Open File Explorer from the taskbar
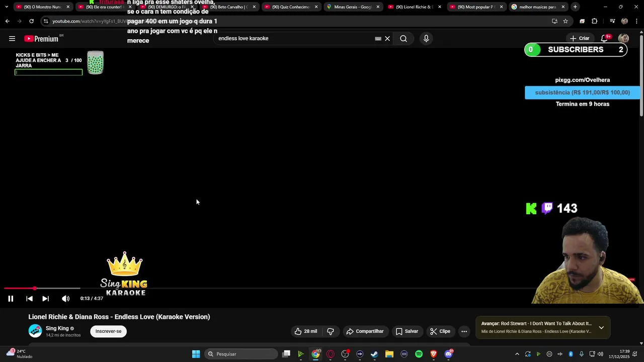The height and width of the screenshot is (362, 644). pyautogui.click(x=389, y=354)
